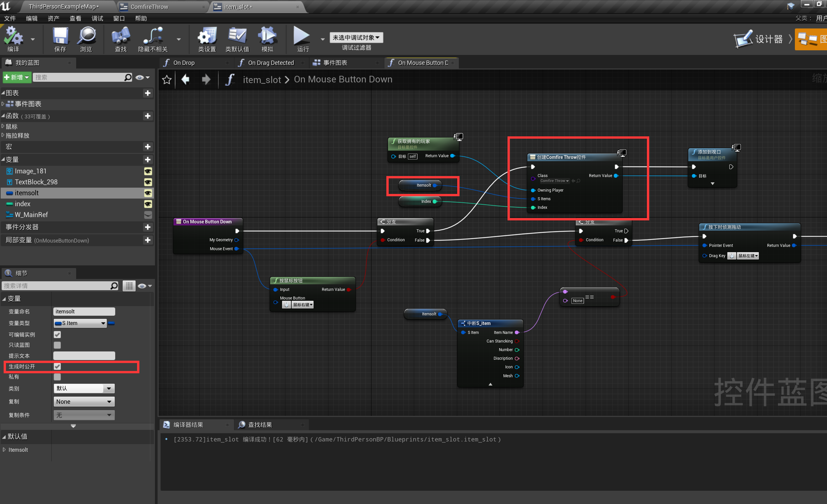
Task: Click the blue type color swatch next to S Item
Action: tap(112, 323)
